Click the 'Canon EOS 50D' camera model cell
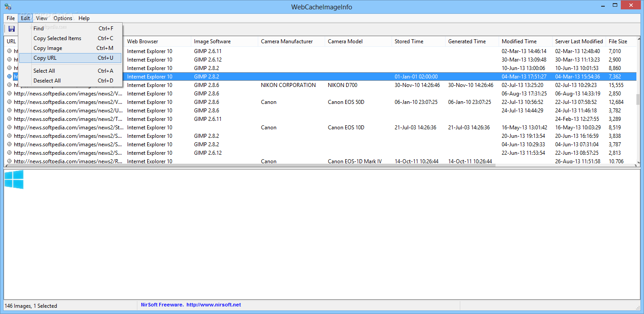Image resolution: width=644 pixels, height=314 pixels. (346, 102)
